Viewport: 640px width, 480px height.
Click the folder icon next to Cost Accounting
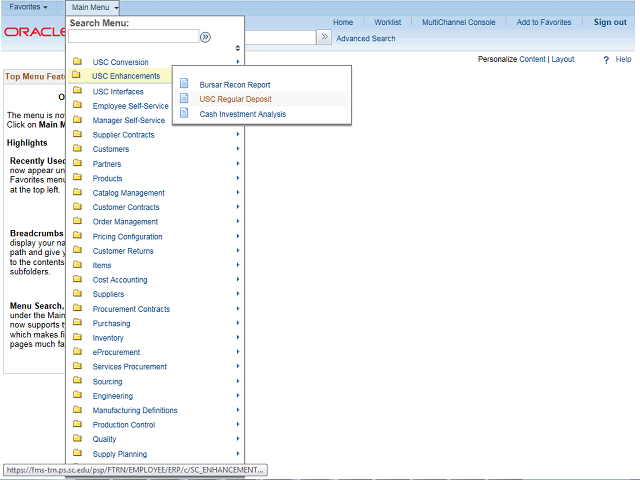tap(78, 279)
